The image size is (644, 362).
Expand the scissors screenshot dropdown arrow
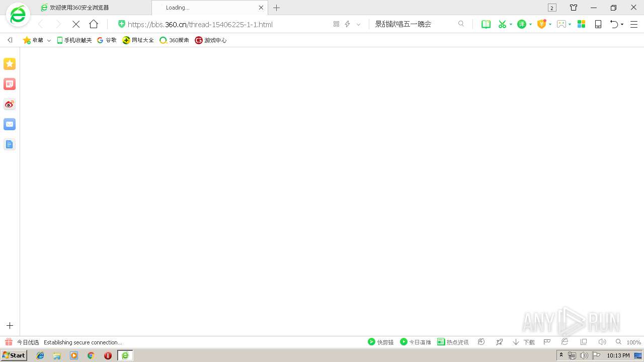click(x=511, y=24)
